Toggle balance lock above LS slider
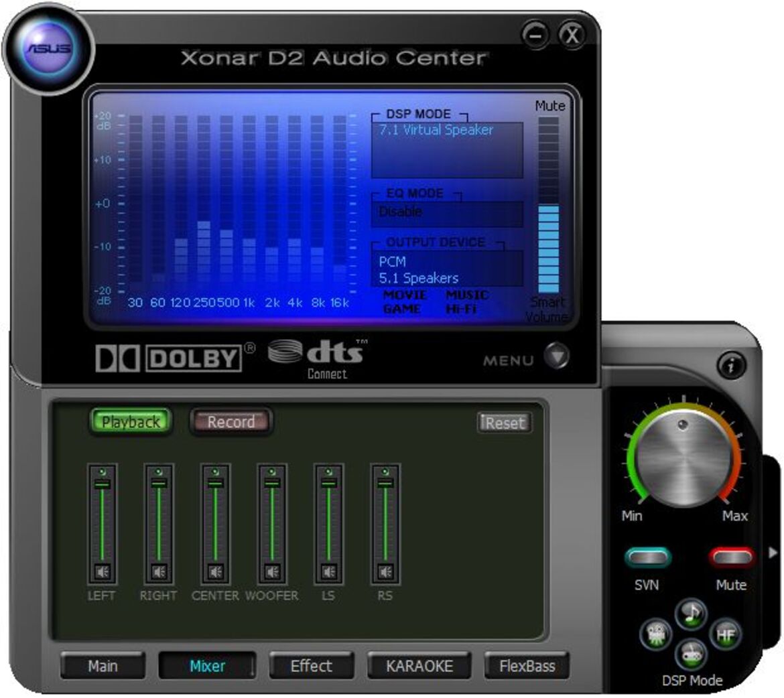Image resolution: width=784 pixels, height=698 pixels. [x=328, y=472]
